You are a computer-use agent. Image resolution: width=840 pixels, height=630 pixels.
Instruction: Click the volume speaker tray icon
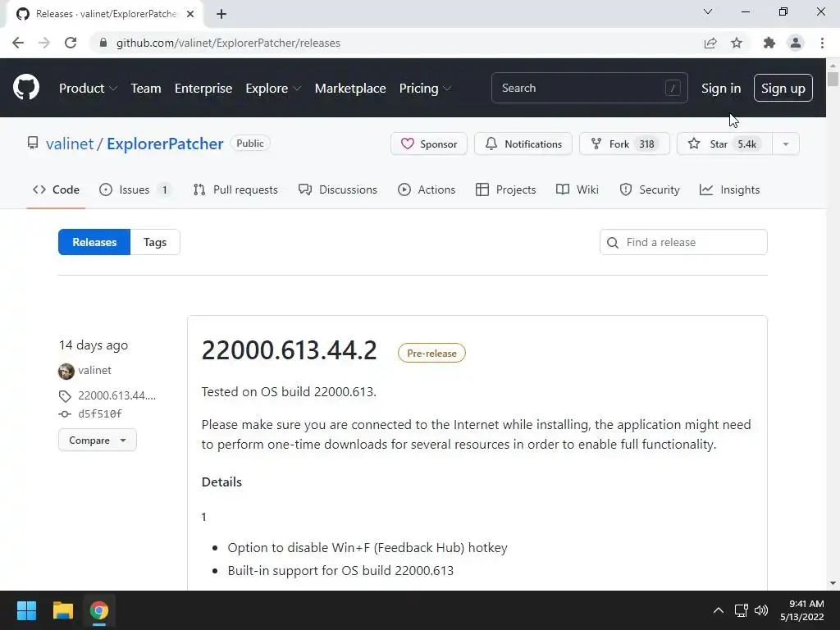pos(761,610)
